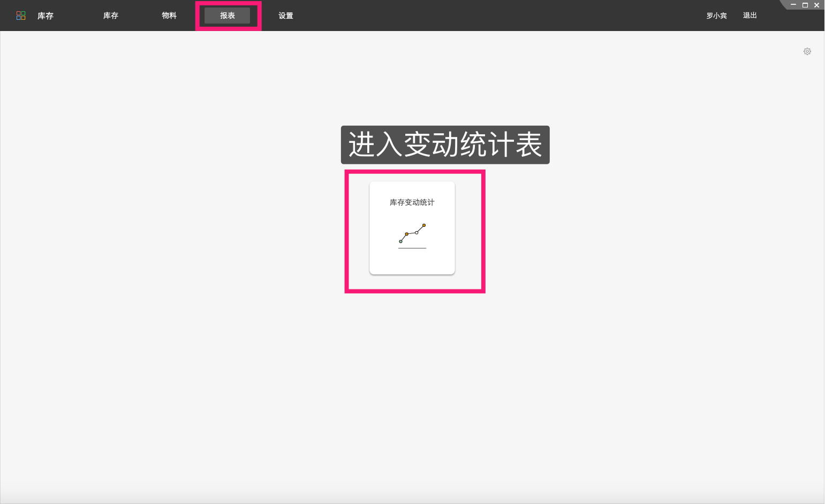
Task: Maximize the application window
Action: (805, 5)
